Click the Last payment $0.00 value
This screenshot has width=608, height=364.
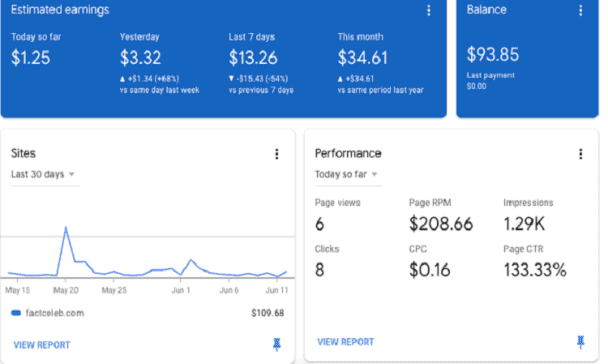click(476, 86)
